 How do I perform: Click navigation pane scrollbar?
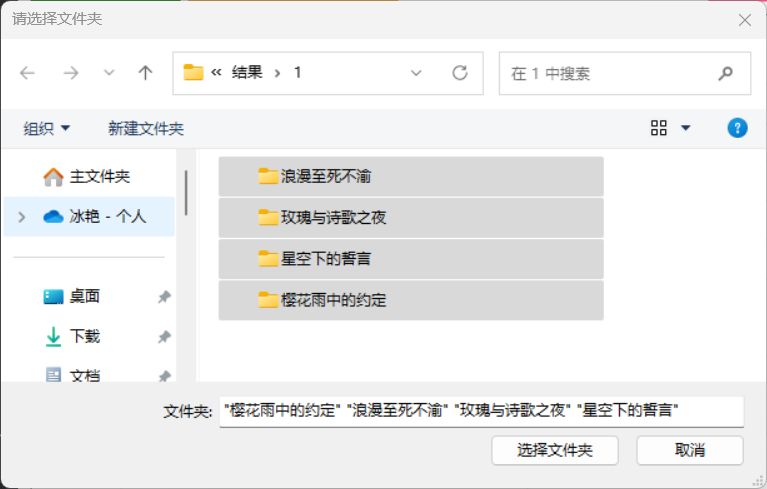pos(186,193)
